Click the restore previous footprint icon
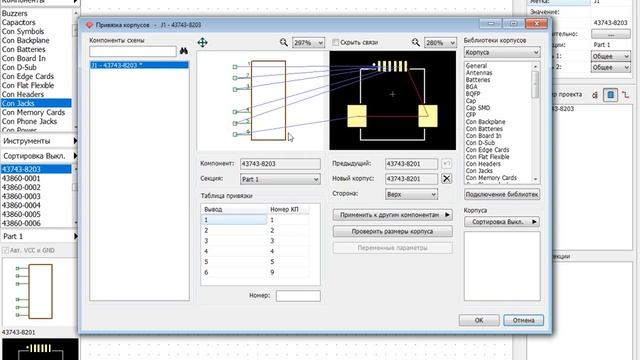This screenshot has width=640, height=360. 447,164
